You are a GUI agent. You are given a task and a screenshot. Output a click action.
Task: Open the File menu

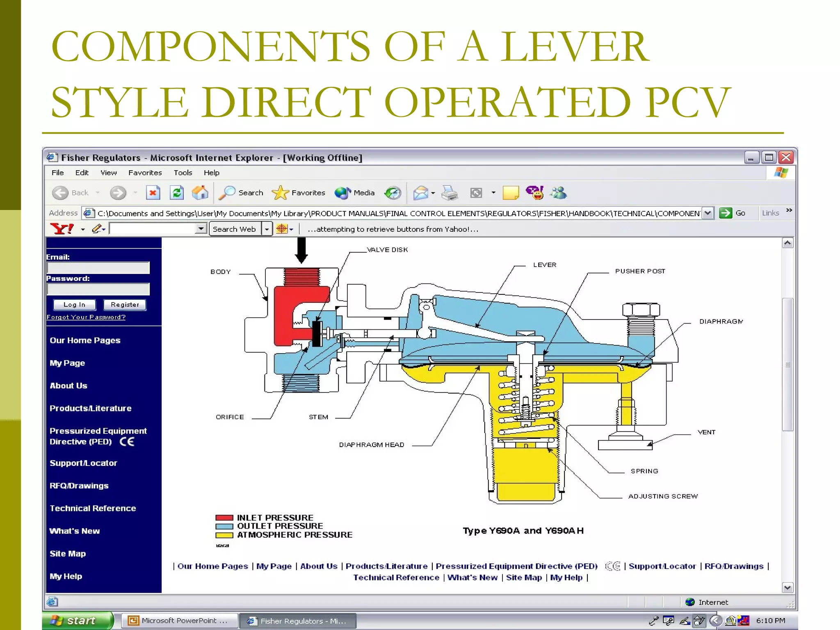(57, 173)
